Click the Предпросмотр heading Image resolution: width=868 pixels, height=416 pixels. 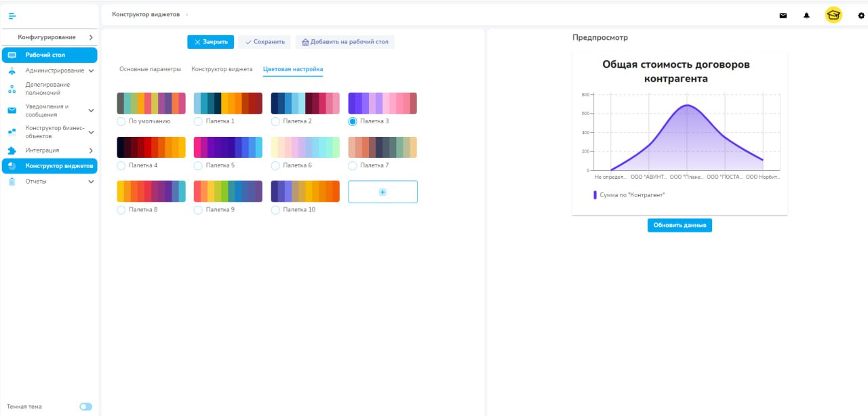(600, 37)
